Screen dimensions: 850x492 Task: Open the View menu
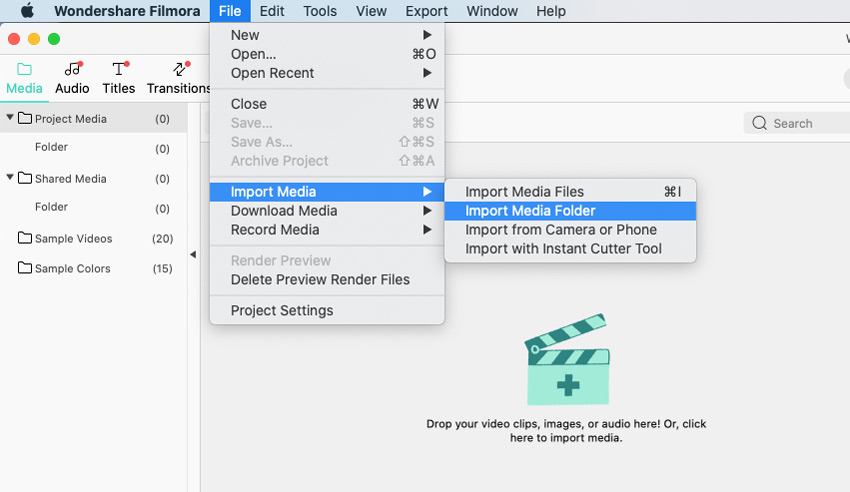pos(371,11)
